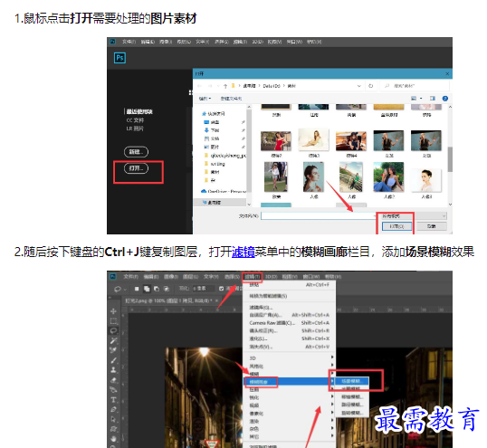Select the Rectangular Marquee tool
Image resolution: width=487 pixels, height=448 pixels.
tap(114, 321)
